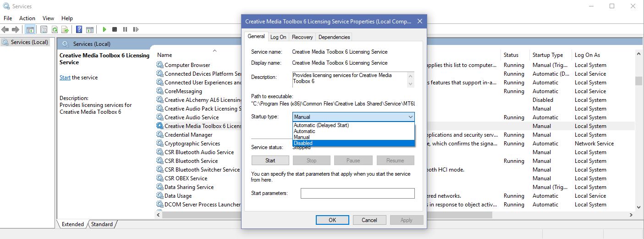This screenshot has height=239, width=644.
Task: Click the Refresh toolbar icon
Action: 55,29
